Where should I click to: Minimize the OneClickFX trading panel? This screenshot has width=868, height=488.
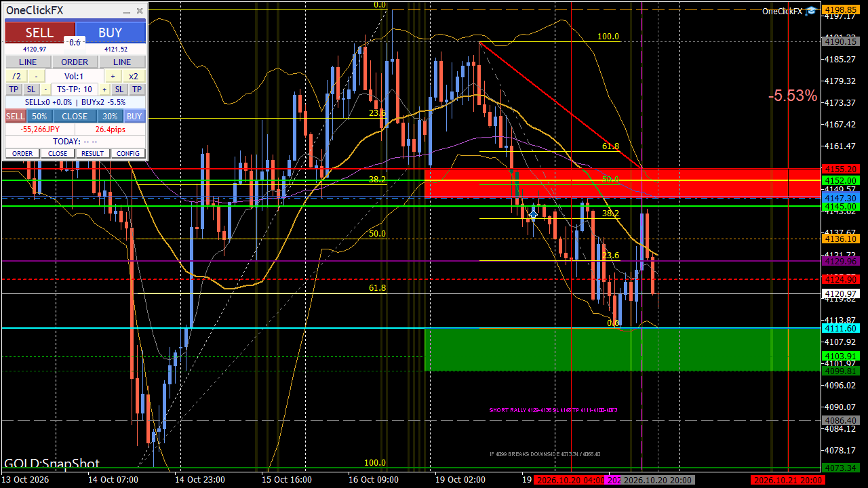(126, 11)
